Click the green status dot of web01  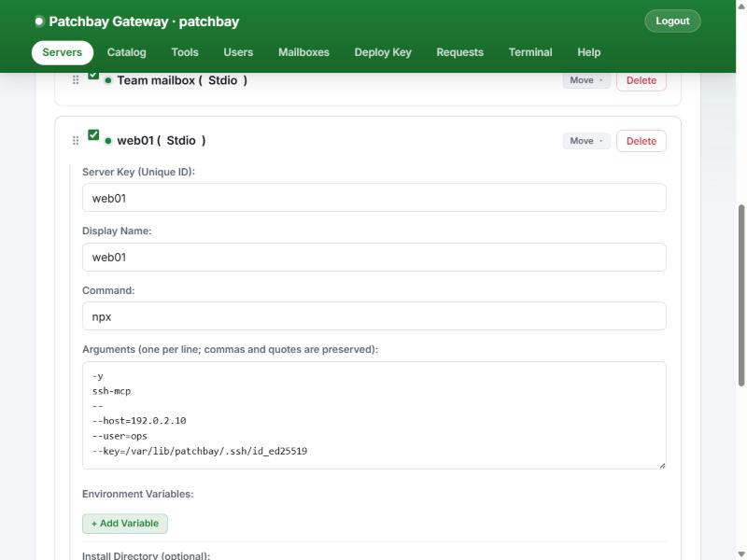[x=108, y=141]
